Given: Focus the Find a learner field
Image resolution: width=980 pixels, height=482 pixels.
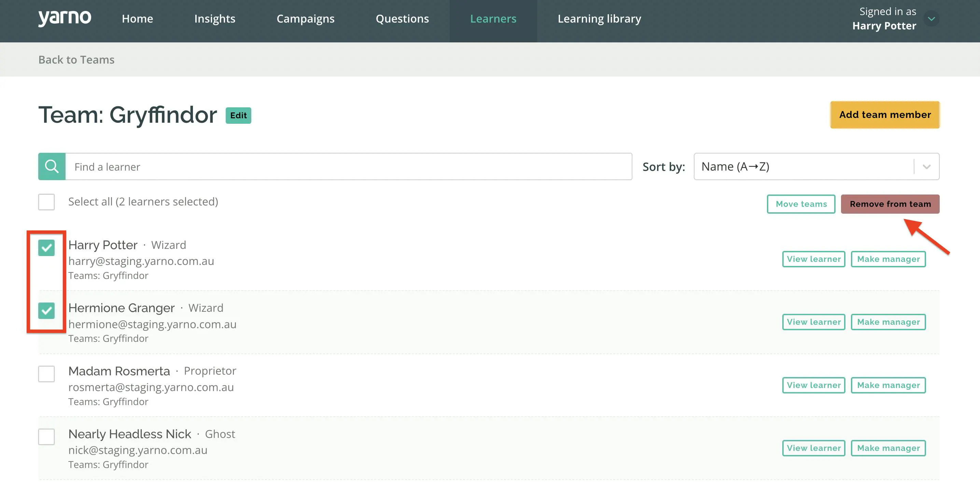Looking at the screenshot, I should tap(349, 166).
